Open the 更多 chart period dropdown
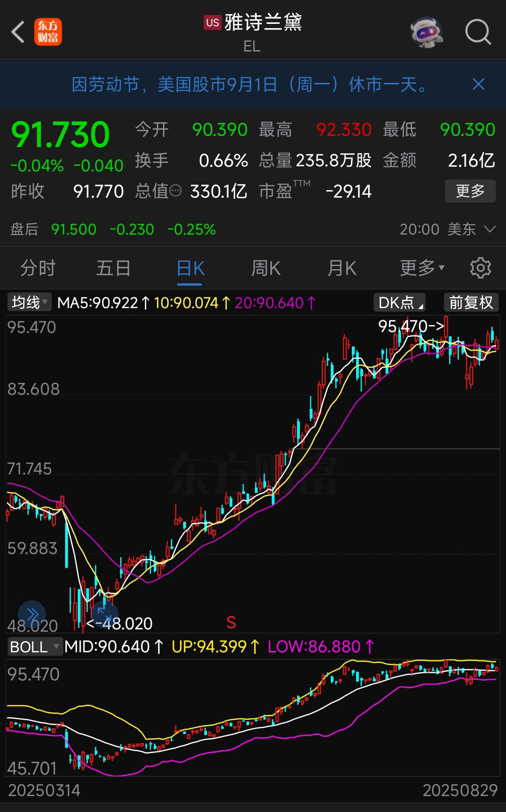 point(422,268)
